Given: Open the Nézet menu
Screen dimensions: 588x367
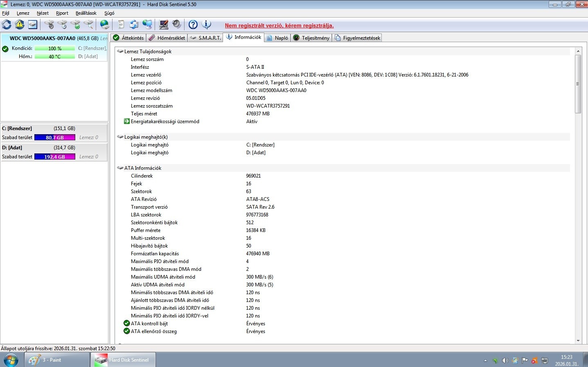Looking at the screenshot, I should point(43,13).
